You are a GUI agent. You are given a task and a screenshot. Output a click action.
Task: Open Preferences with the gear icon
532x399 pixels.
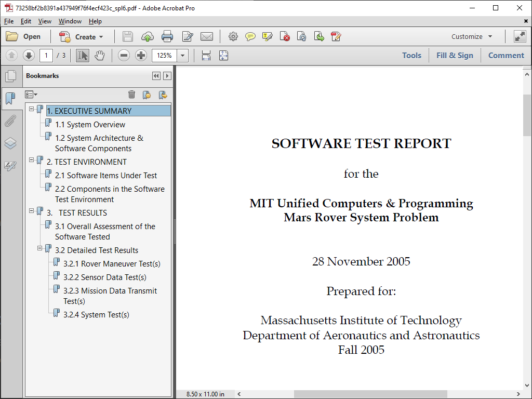[233, 37]
